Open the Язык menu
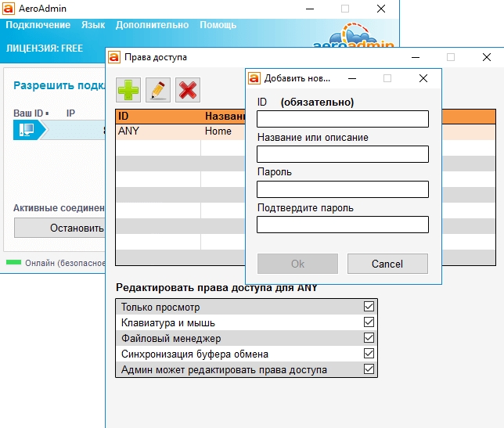The image size is (504, 428). [x=93, y=25]
